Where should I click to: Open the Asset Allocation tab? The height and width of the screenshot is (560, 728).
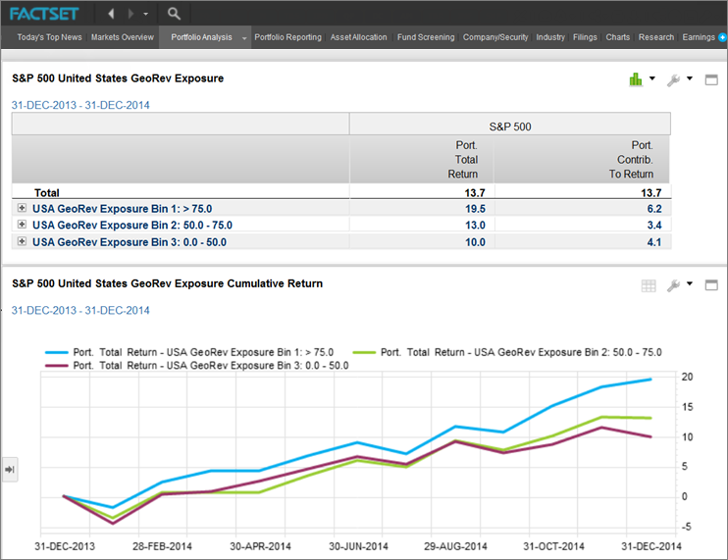[358, 37]
